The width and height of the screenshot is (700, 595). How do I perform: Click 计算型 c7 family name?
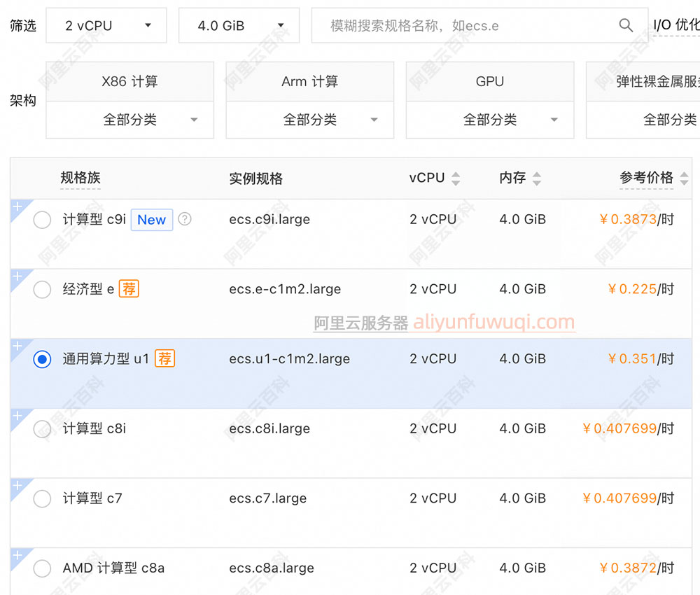click(92, 498)
